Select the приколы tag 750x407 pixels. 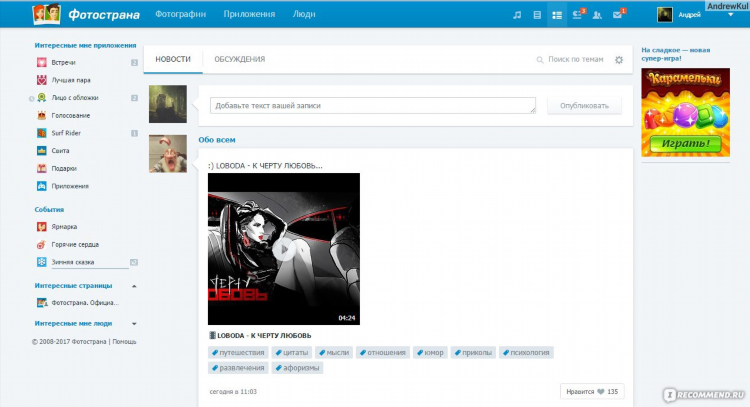click(473, 352)
